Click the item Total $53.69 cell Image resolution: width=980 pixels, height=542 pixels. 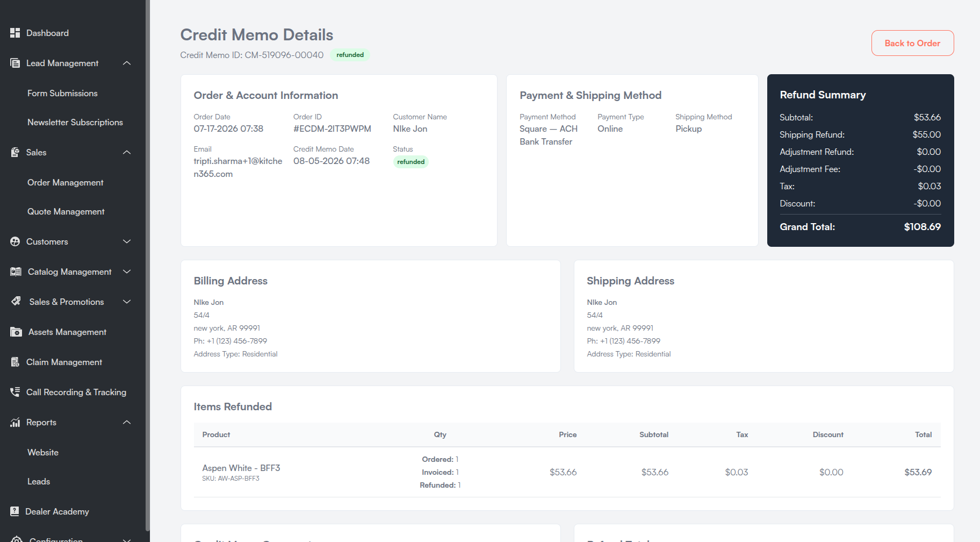point(918,472)
